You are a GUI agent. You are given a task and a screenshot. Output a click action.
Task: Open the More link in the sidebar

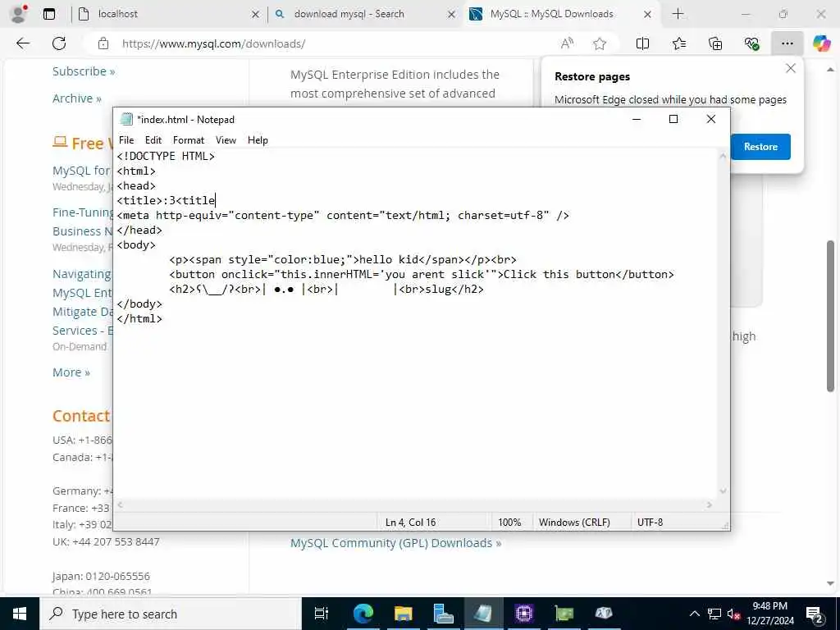71,372
